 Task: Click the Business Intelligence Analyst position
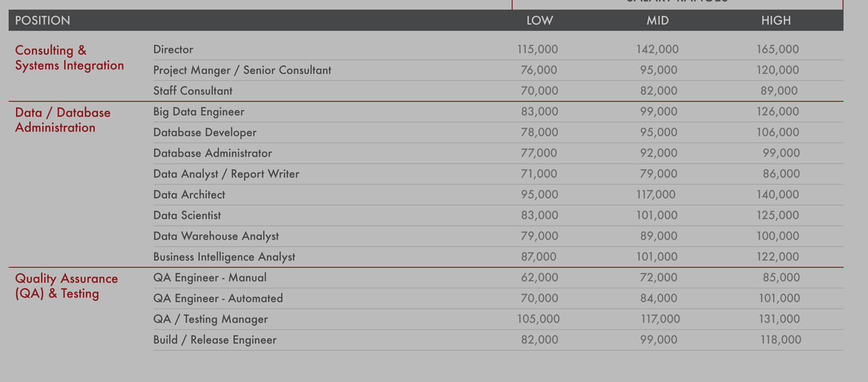coord(224,257)
